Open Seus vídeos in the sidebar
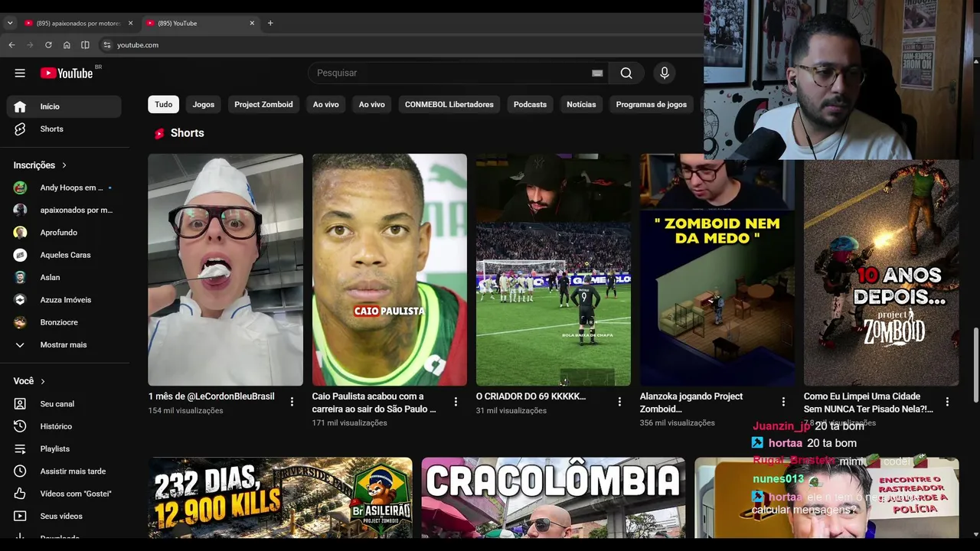Screen dimensions: 980x551 coord(64,516)
